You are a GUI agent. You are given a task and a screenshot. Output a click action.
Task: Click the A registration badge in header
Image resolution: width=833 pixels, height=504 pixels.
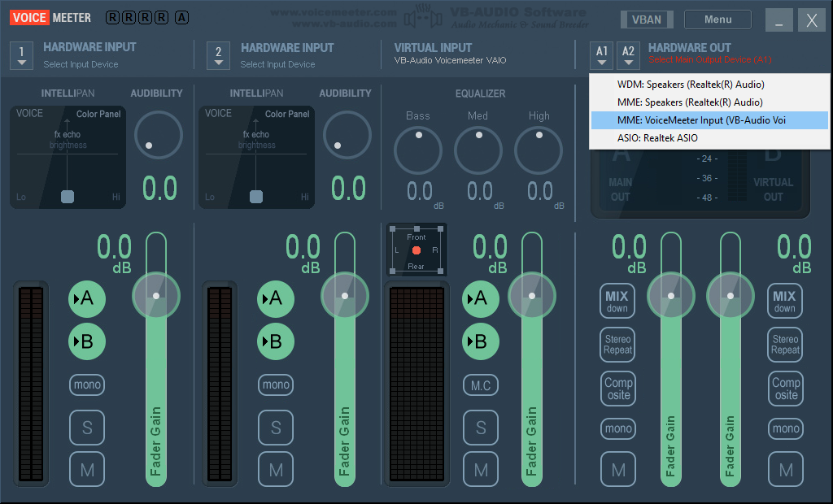tap(181, 18)
